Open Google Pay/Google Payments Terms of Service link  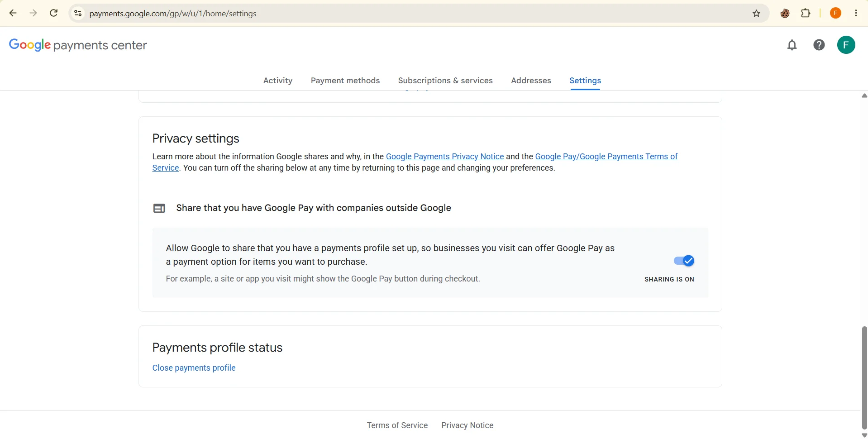click(x=606, y=157)
